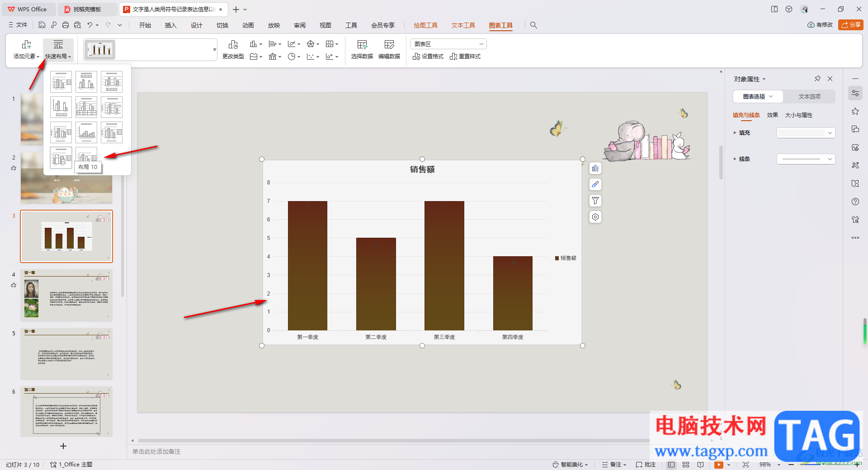Click the Reset Style (重置样式) button
The width and height of the screenshot is (868, 470).
pos(465,56)
